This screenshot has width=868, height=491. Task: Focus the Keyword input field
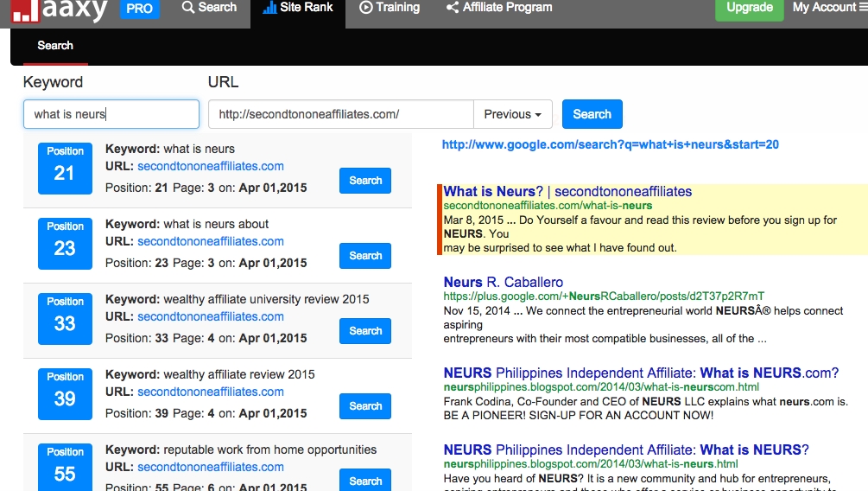click(x=111, y=114)
